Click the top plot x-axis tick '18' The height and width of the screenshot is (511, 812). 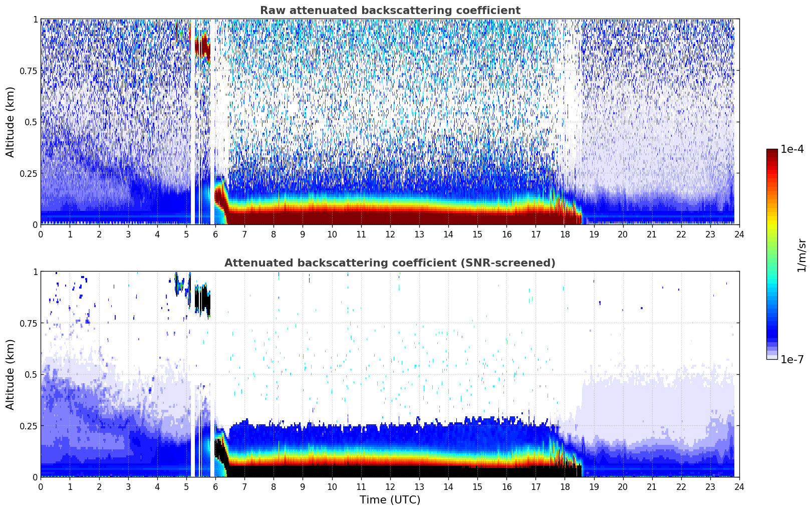click(x=565, y=234)
